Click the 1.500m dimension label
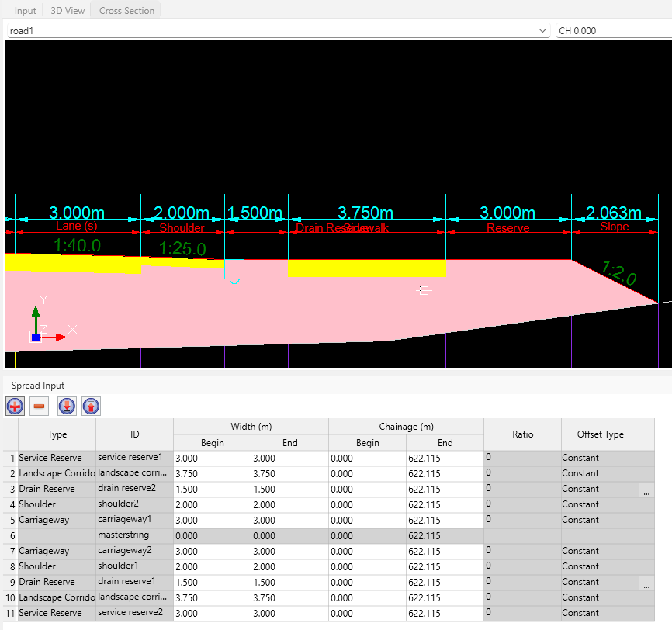This screenshot has height=630, width=672. tap(255, 213)
